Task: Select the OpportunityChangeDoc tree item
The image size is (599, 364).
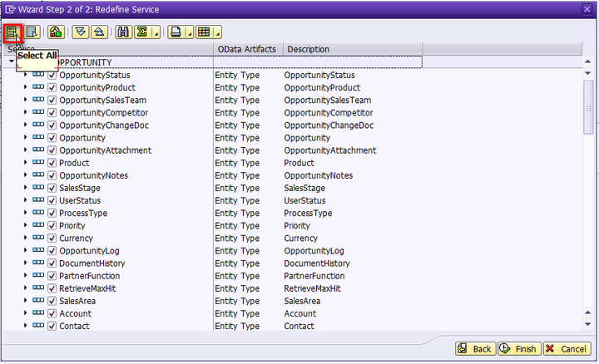Action: point(104,125)
